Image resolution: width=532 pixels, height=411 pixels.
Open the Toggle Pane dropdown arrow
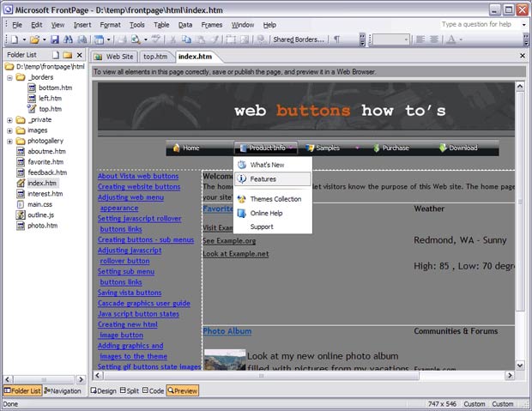(x=109, y=39)
